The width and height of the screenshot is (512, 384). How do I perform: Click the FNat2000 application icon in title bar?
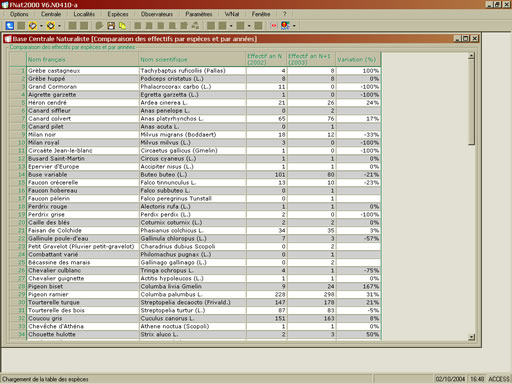pos(5,5)
